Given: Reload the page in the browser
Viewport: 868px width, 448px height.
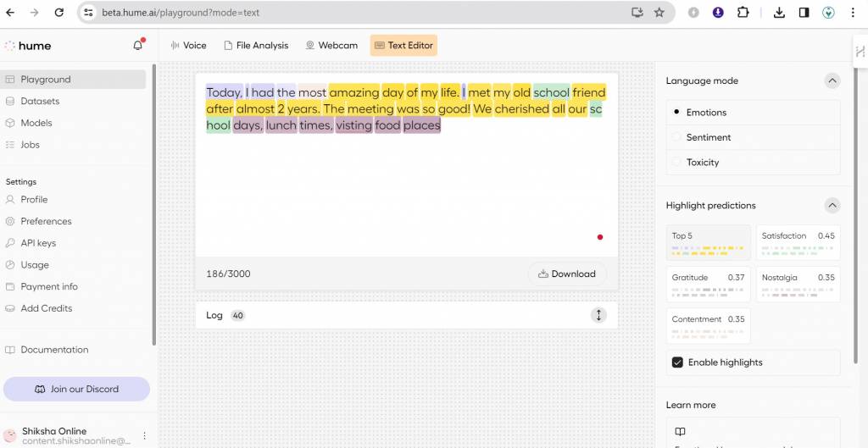Looking at the screenshot, I should [x=58, y=13].
